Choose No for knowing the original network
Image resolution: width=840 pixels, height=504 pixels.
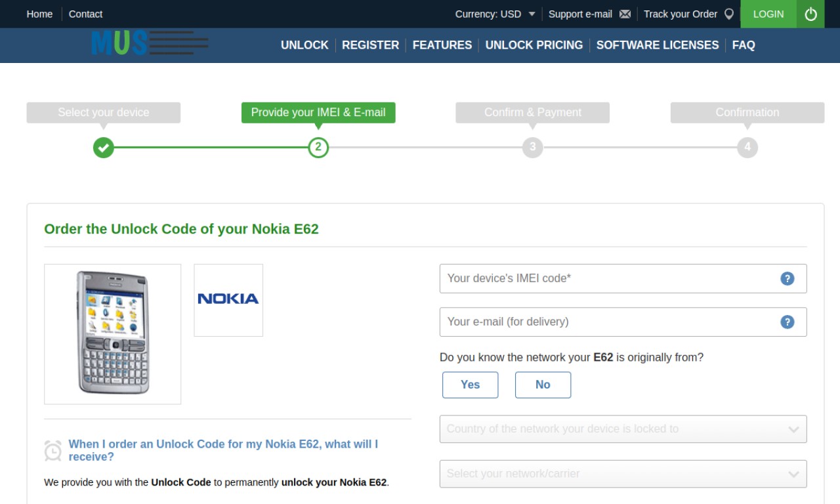point(543,385)
